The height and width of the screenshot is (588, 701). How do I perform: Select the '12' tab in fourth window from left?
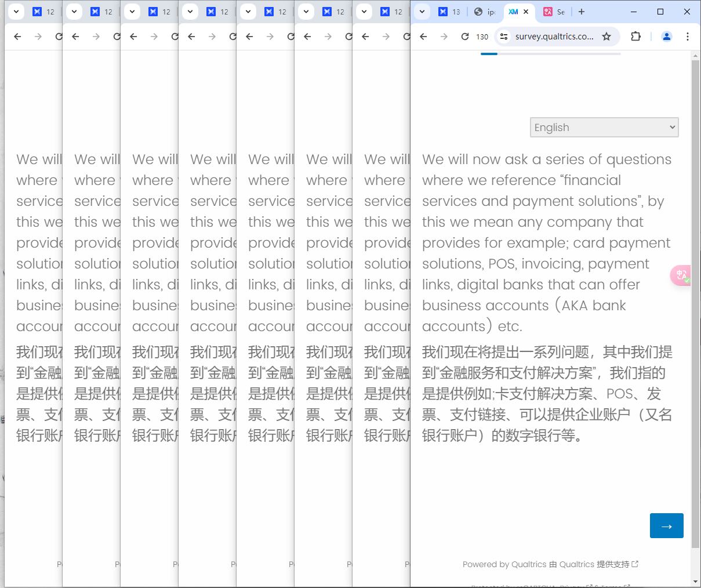[x=218, y=12]
